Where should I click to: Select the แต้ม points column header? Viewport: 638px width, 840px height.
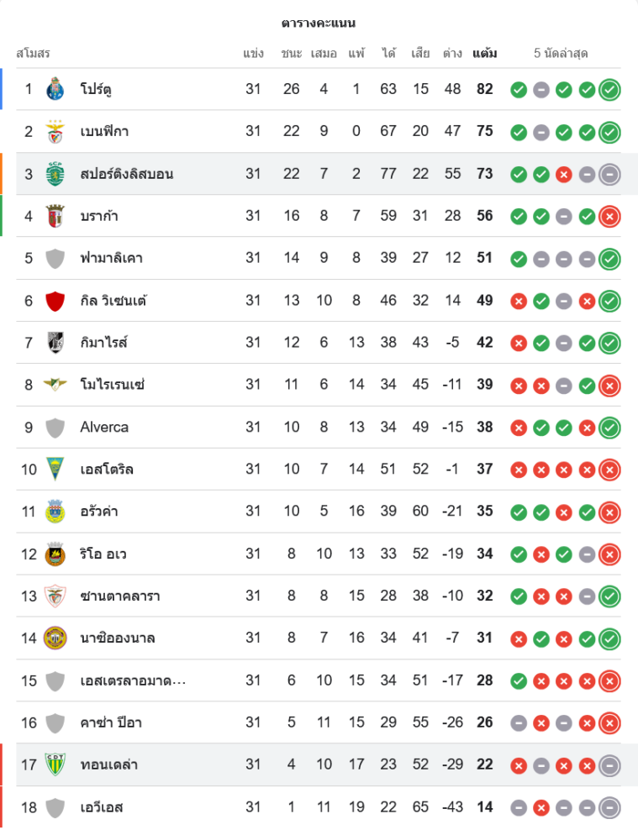(x=484, y=54)
